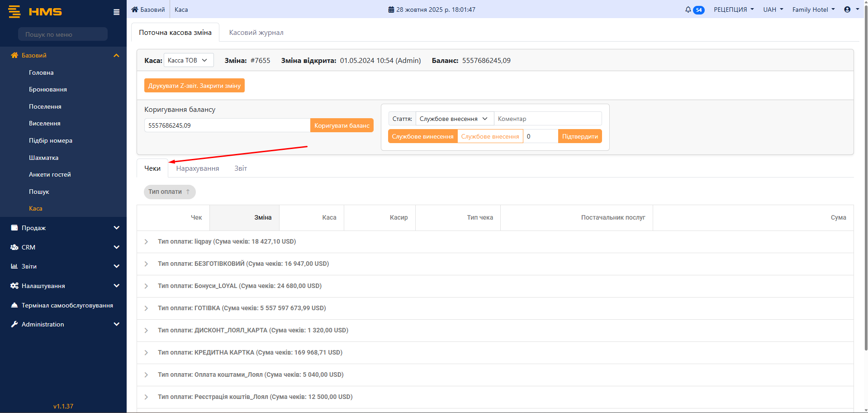This screenshot has width=868, height=413.
Task: Click the Коментар input field
Action: 547,119
